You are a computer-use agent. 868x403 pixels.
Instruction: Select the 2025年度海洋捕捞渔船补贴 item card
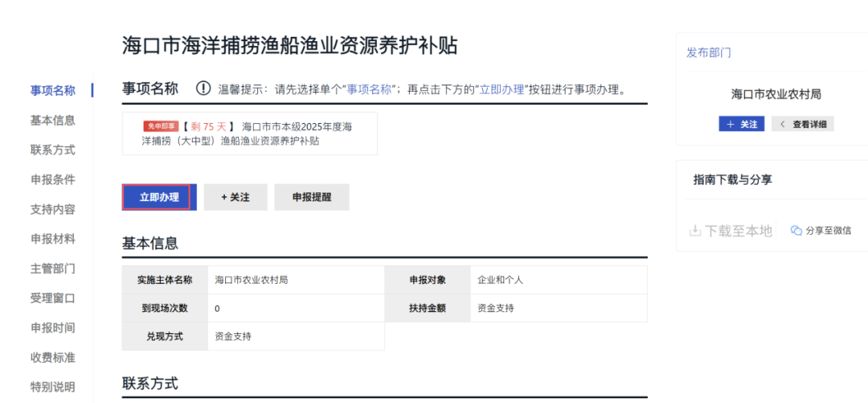click(250, 134)
